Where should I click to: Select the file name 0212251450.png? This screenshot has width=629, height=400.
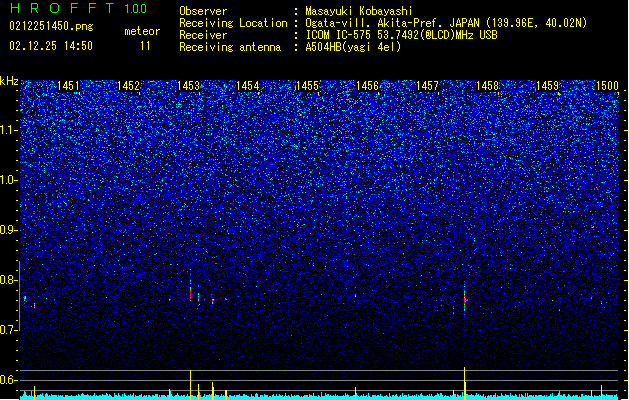pyautogui.click(x=51, y=26)
